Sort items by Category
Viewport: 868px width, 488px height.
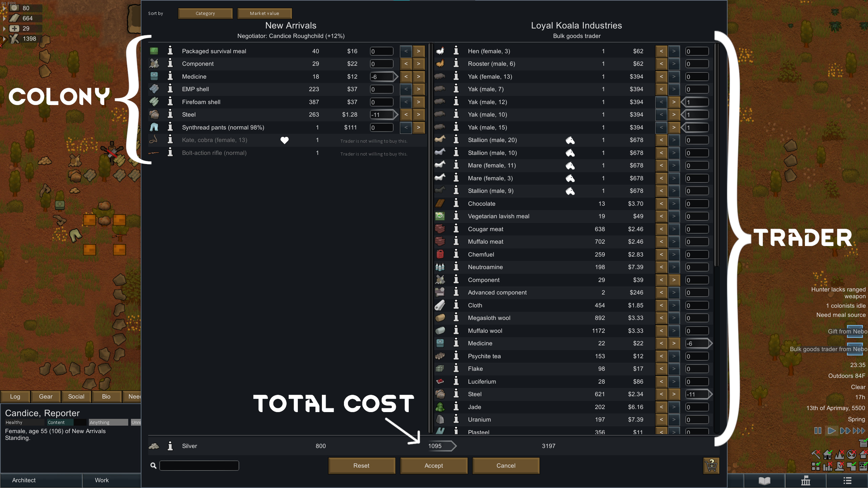[x=205, y=13]
